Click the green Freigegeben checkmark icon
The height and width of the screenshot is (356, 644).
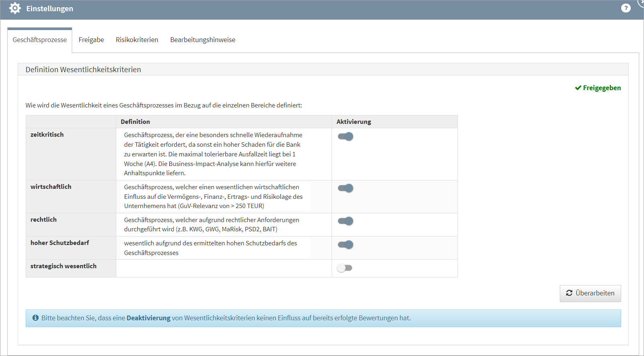point(578,88)
